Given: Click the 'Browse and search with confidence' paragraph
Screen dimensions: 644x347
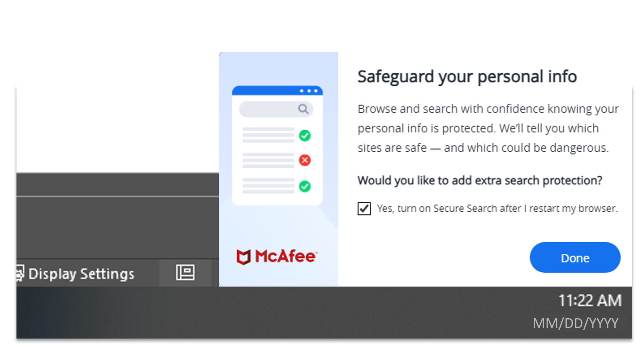Looking at the screenshot, I should click(488, 128).
